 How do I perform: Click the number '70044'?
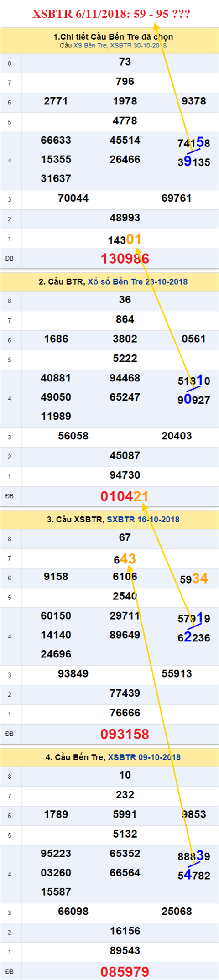pyautogui.click(x=73, y=198)
